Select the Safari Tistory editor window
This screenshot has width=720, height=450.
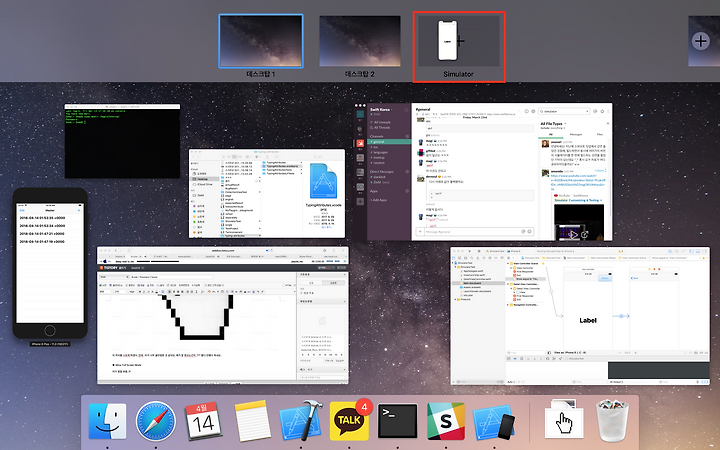pyautogui.click(x=223, y=315)
